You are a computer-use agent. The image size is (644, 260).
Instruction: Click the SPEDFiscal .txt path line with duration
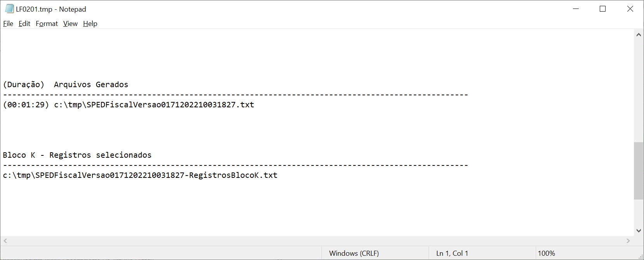pyautogui.click(x=128, y=105)
